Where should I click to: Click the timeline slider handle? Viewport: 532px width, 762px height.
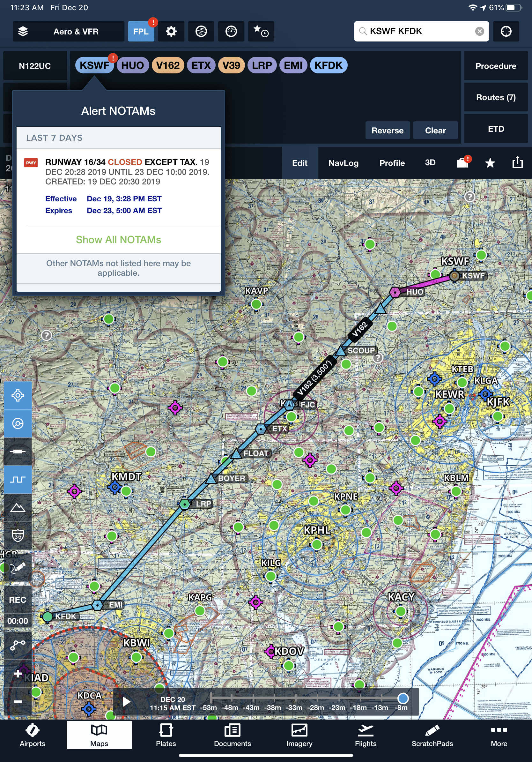(403, 698)
